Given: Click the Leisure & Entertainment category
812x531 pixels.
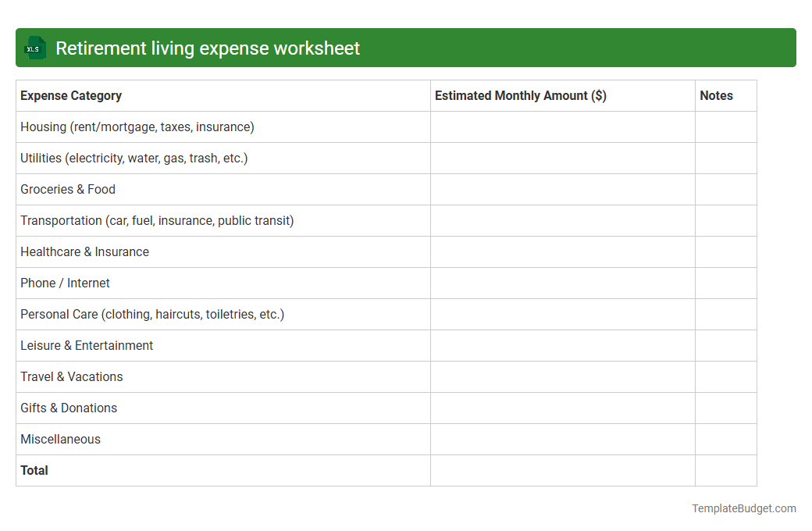Looking at the screenshot, I should pos(87,345).
